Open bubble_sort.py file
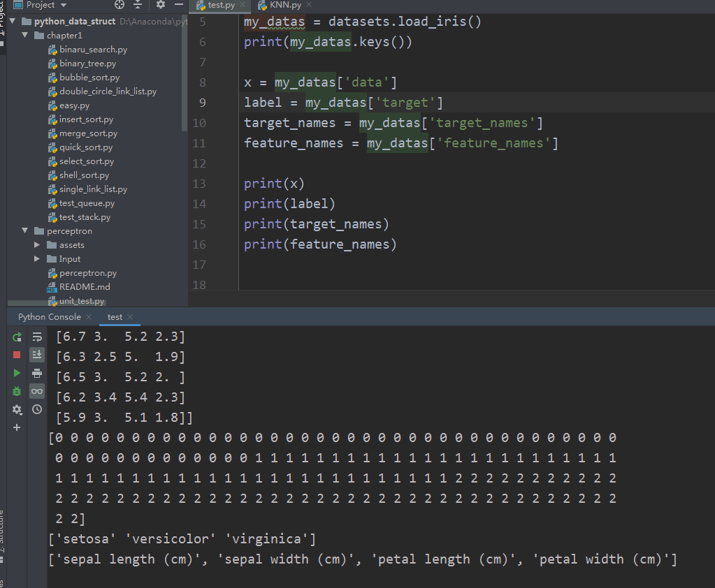The width and height of the screenshot is (715, 588). pos(89,78)
